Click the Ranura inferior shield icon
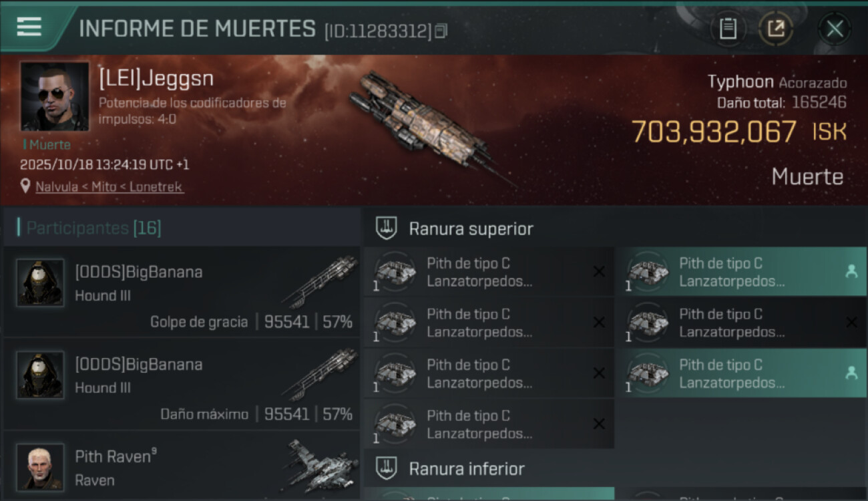The height and width of the screenshot is (501, 868). 385,468
